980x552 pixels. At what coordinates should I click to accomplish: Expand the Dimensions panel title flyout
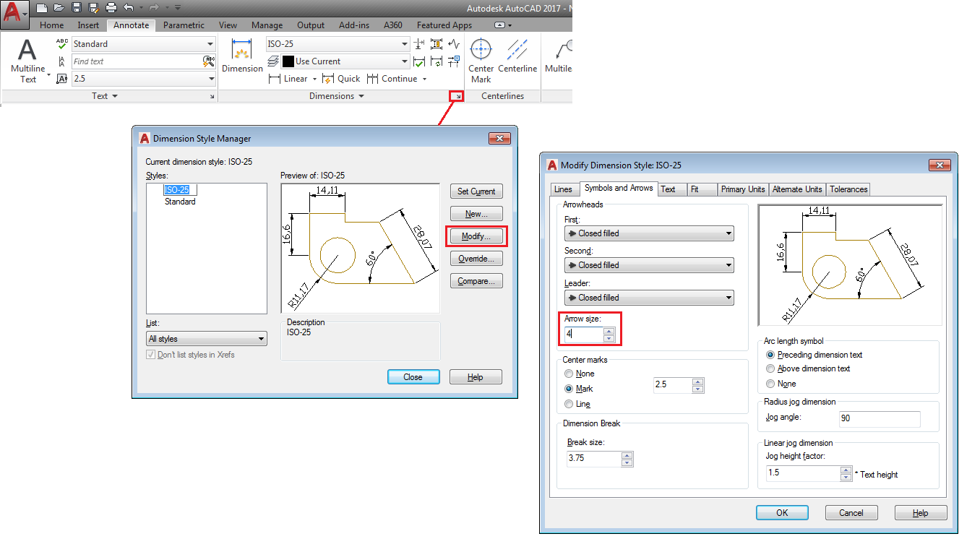coord(337,96)
